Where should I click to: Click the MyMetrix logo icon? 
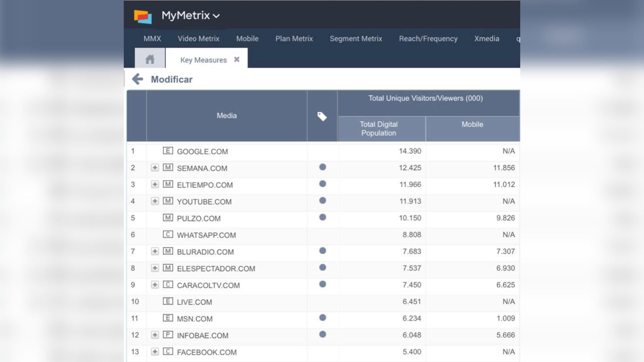143,15
